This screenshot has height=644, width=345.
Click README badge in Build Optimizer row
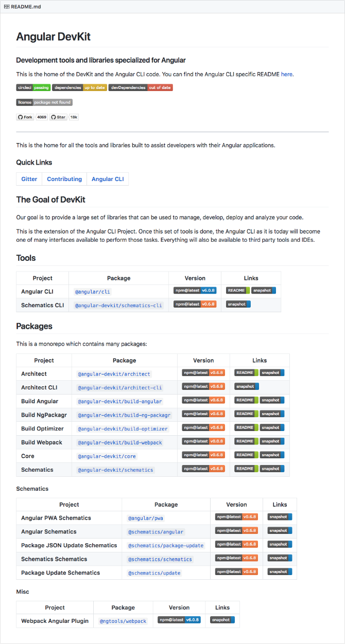pos(246,427)
